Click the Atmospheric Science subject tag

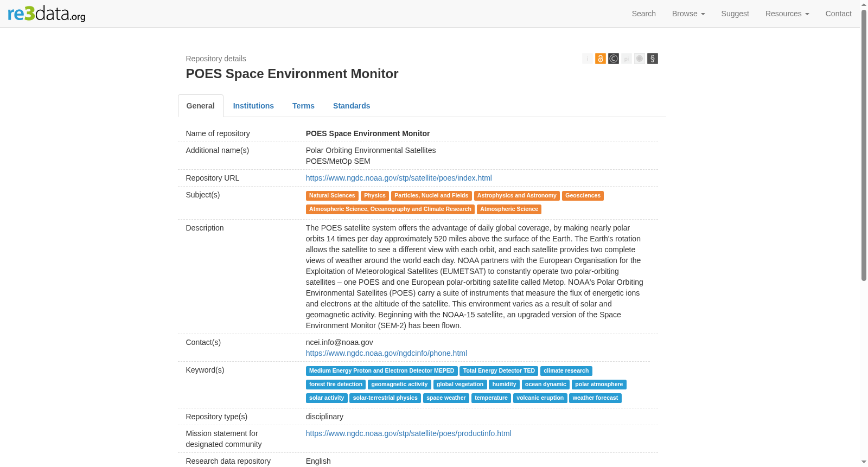click(x=509, y=209)
